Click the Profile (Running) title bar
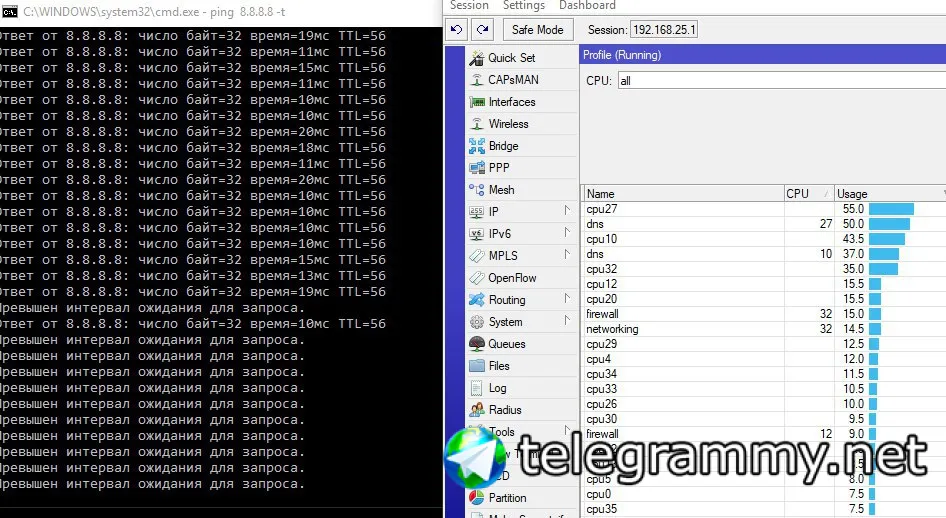Screen dimensions: 946x518 coord(763,55)
